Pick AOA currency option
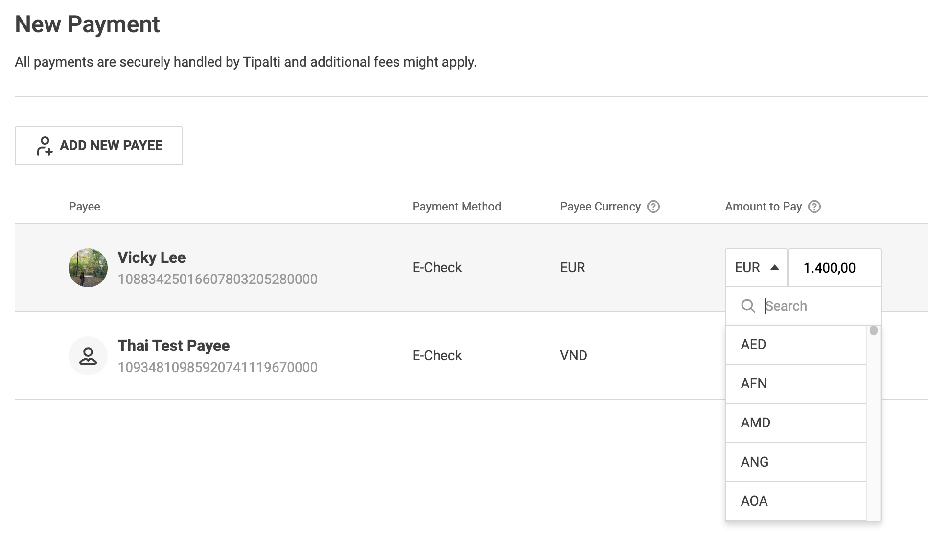 (x=796, y=501)
